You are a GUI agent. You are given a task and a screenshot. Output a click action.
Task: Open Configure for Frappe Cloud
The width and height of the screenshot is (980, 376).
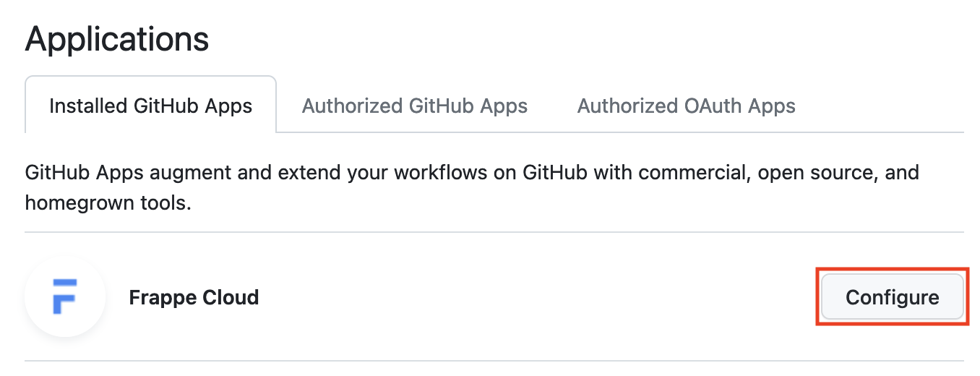coord(892,297)
